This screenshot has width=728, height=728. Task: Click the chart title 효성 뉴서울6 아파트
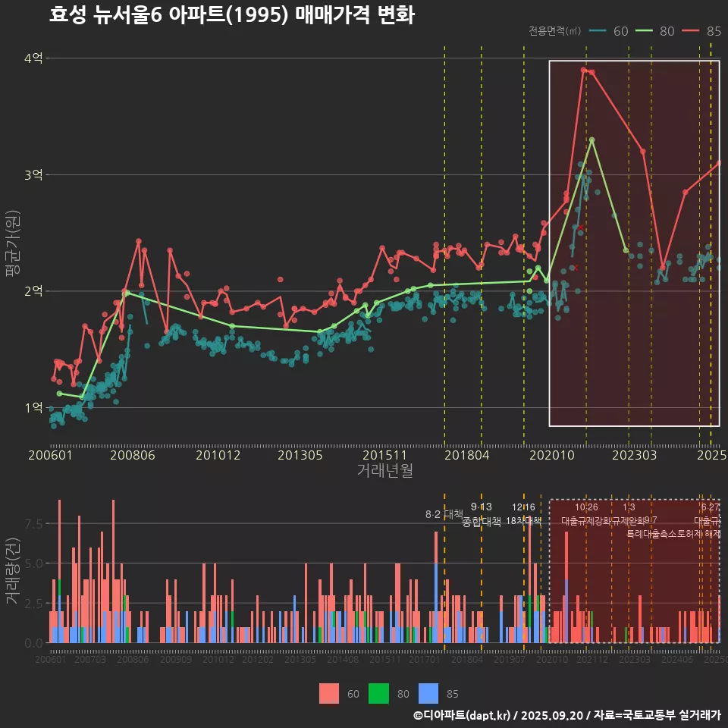click(231, 15)
